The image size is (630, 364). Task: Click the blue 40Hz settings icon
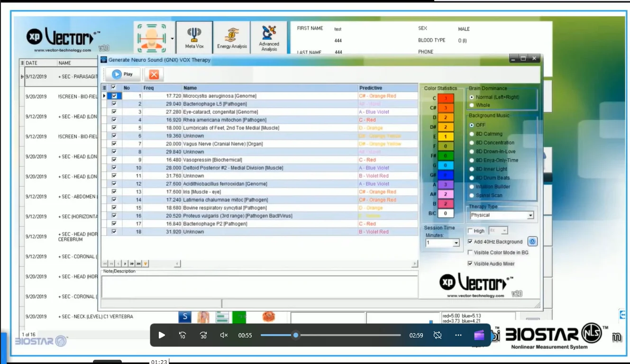532,242
